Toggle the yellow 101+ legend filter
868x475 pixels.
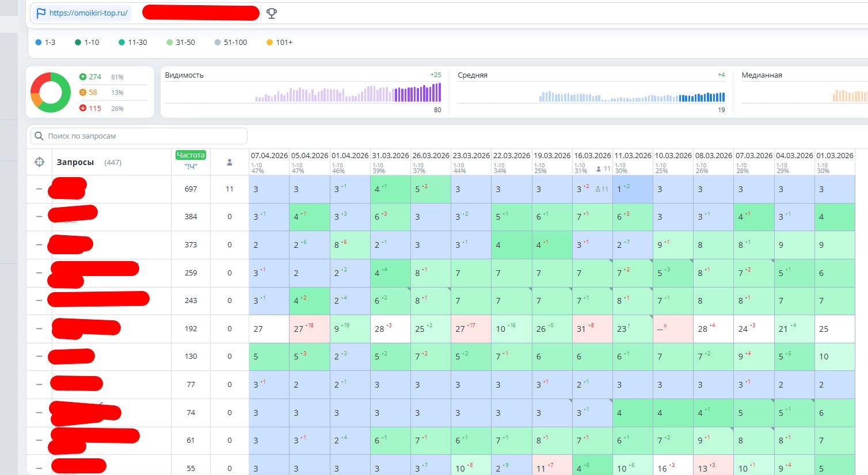tap(280, 42)
